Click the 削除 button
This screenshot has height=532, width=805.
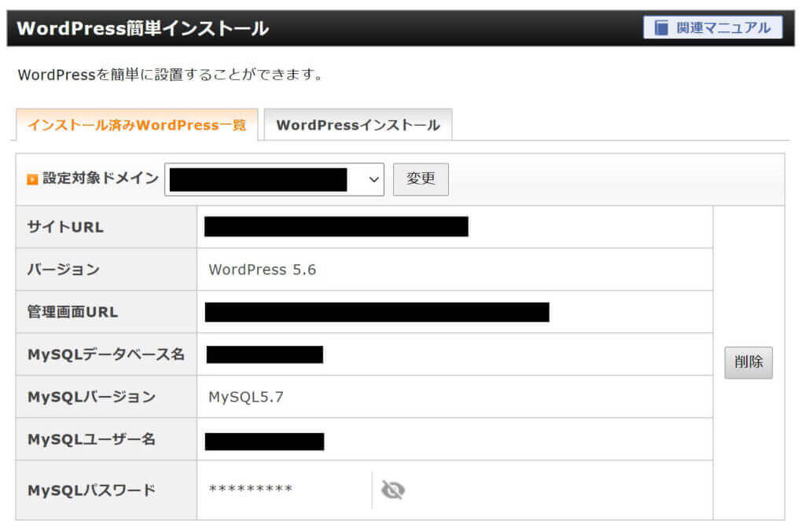[748, 362]
